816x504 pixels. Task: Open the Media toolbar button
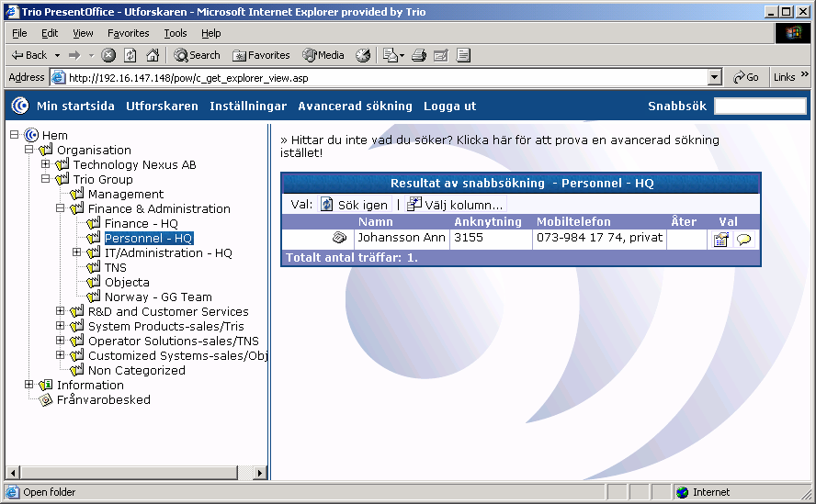pyautogui.click(x=323, y=55)
